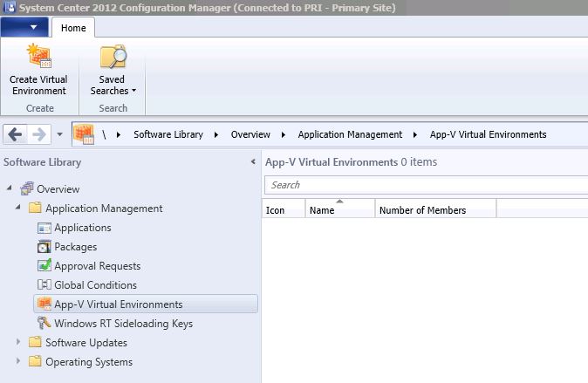
Task: Click the Packages node icon
Action: 44,246
